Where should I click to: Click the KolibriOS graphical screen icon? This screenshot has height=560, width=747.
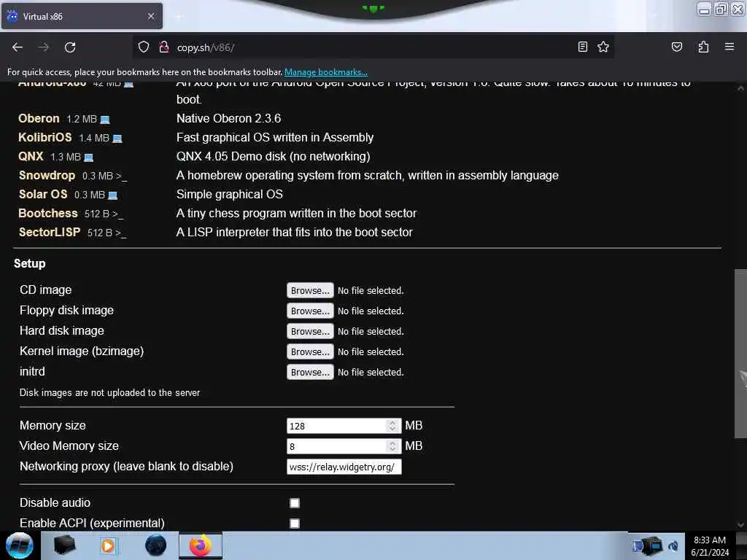point(117,139)
